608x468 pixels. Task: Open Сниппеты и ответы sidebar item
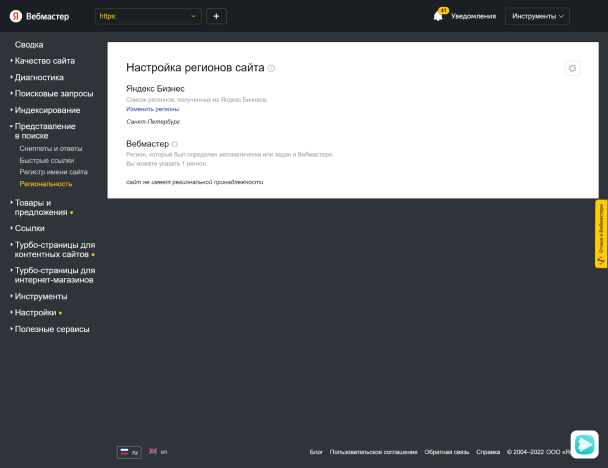pos(51,148)
